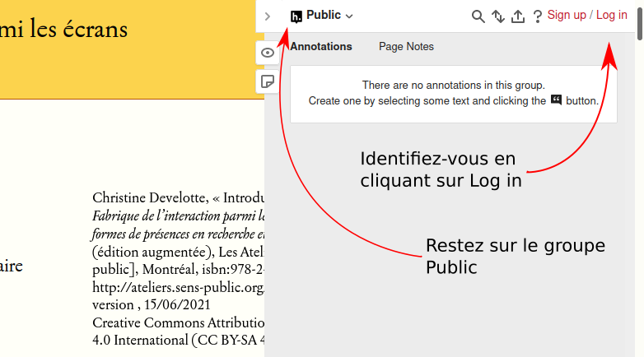Click the "no annotations in this group" message
The height and width of the screenshot is (357, 644).
453,85
